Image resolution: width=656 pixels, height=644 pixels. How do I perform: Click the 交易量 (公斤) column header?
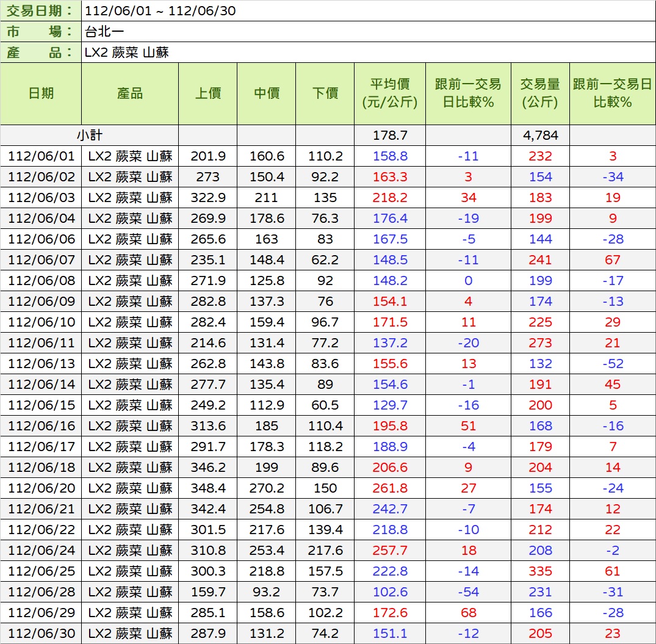tap(540, 93)
